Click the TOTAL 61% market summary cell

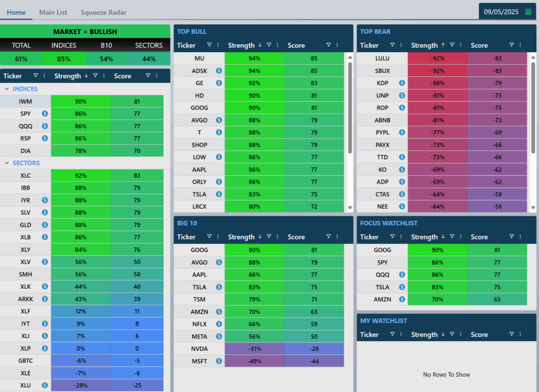click(x=21, y=59)
